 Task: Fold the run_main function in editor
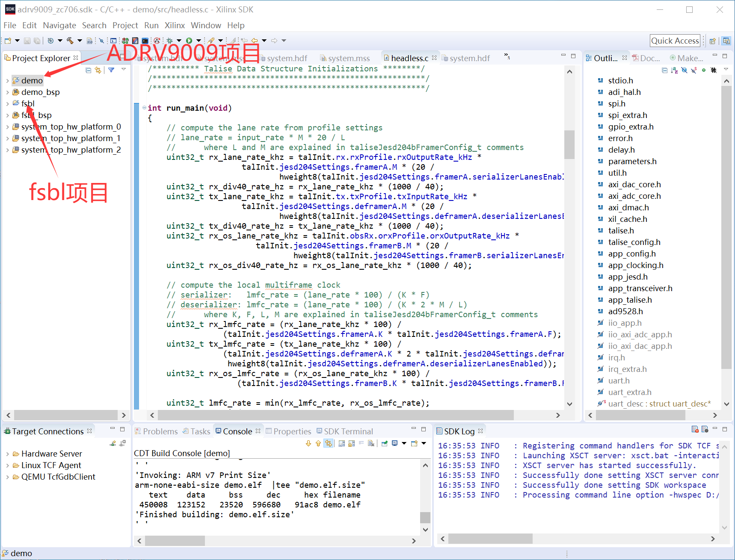point(144,108)
